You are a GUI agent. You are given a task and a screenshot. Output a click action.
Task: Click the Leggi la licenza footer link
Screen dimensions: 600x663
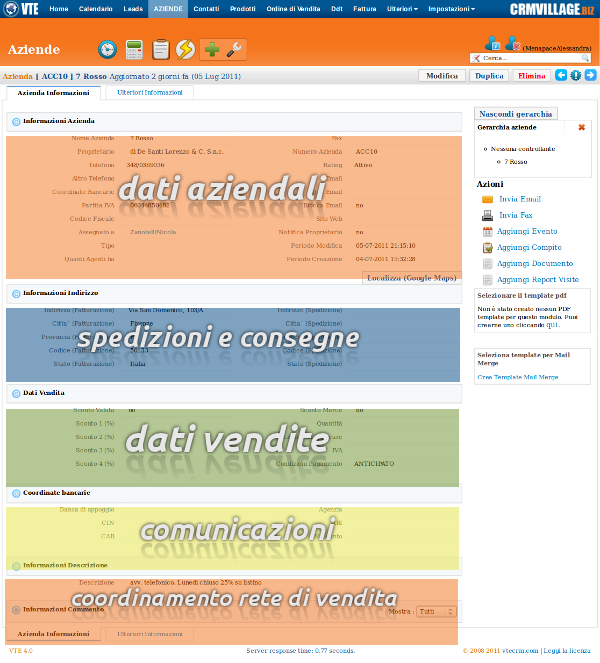click(x=567, y=651)
